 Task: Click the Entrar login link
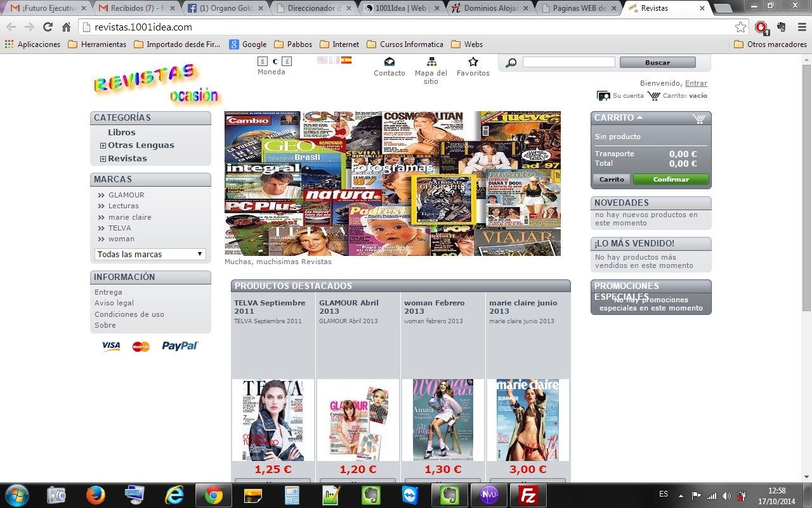pos(696,83)
